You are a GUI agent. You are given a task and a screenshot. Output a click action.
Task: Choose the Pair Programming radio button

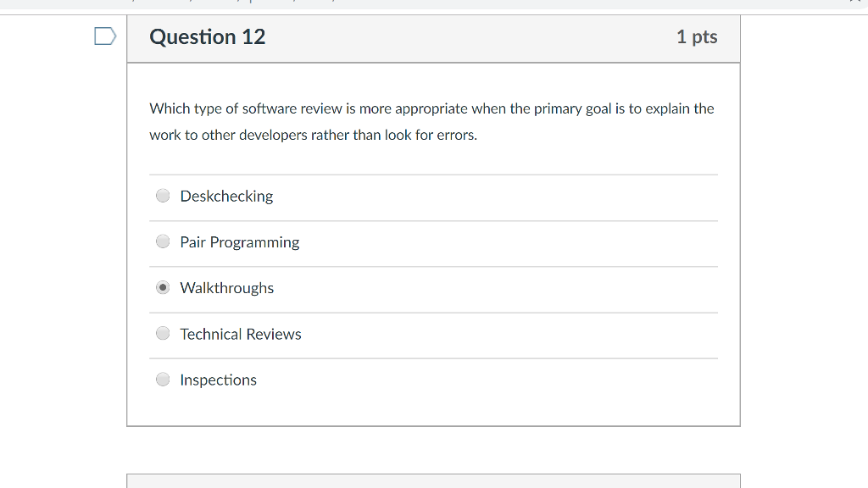point(163,241)
